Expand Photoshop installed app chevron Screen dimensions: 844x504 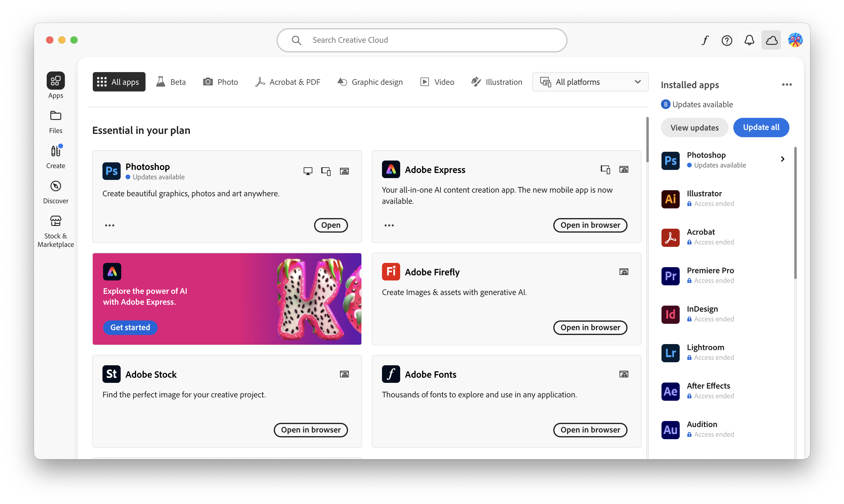coord(783,159)
